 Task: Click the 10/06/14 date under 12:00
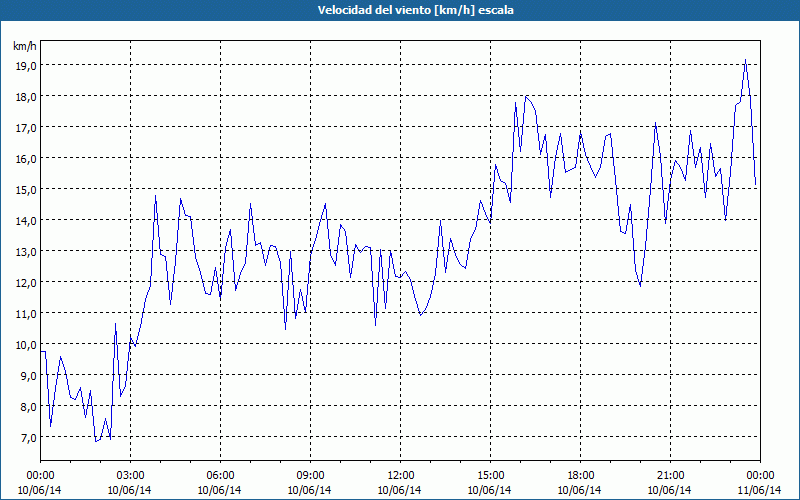point(401,490)
